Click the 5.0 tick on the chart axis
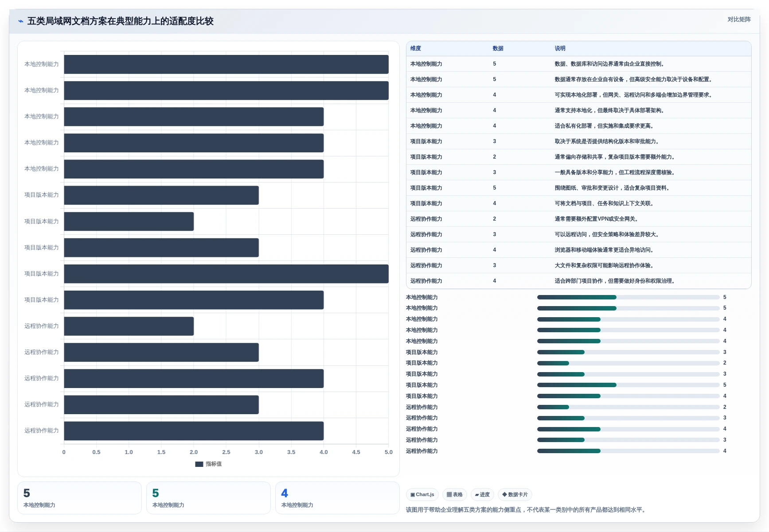The width and height of the screenshot is (769, 532). click(389, 452)
